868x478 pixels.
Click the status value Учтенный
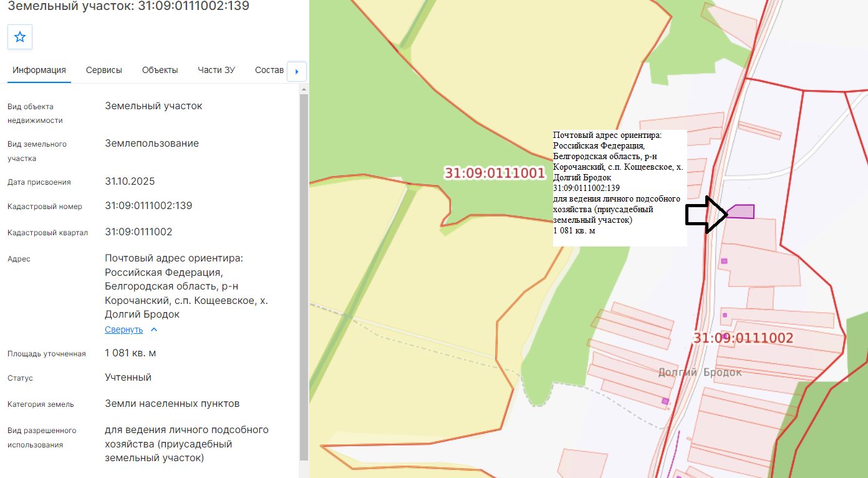128,378
